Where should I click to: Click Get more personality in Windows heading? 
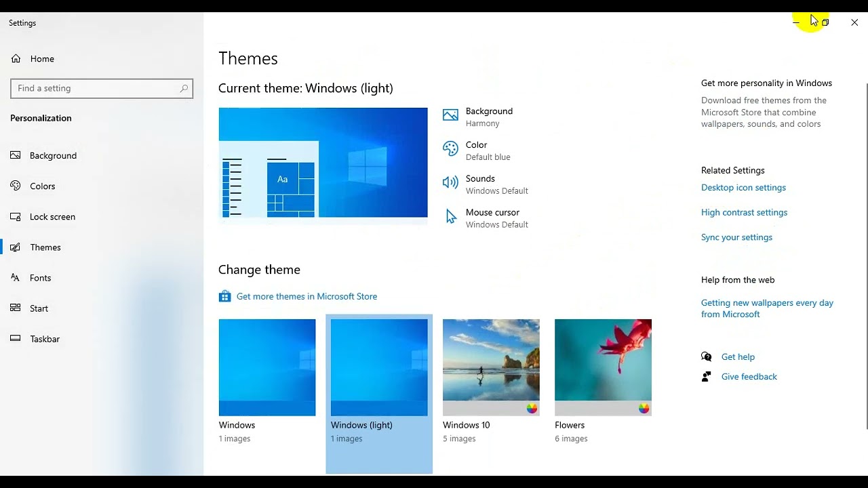pos(766,83)
